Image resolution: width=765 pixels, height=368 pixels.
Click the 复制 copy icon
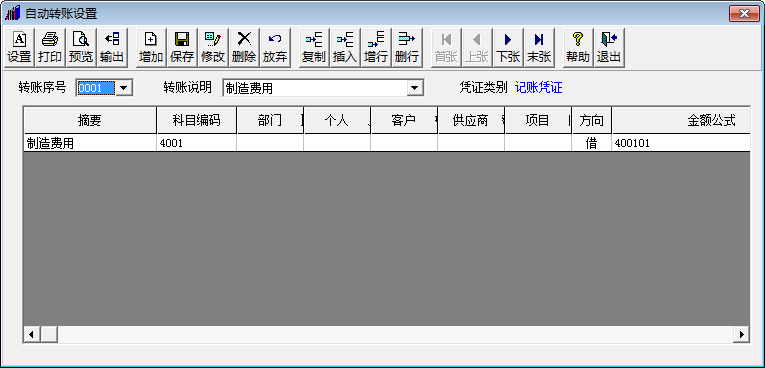(x=314, y=47)
